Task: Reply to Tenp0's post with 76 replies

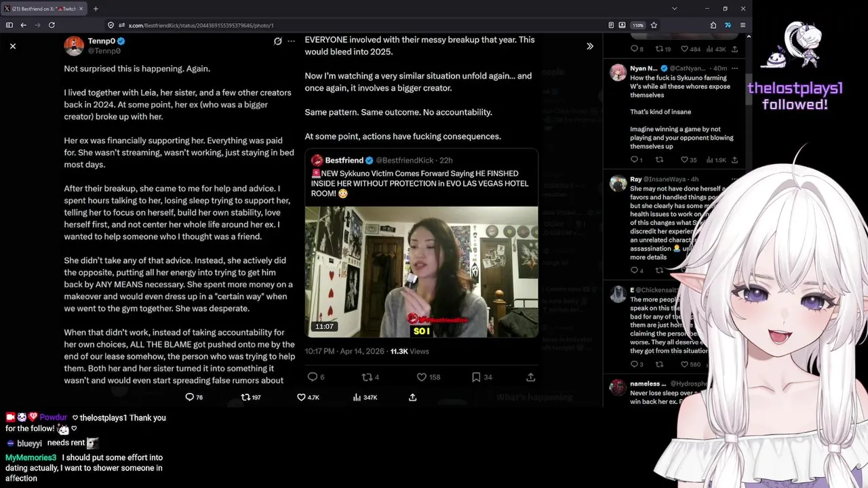Action: pyautogui.click(x=194, y=397)
